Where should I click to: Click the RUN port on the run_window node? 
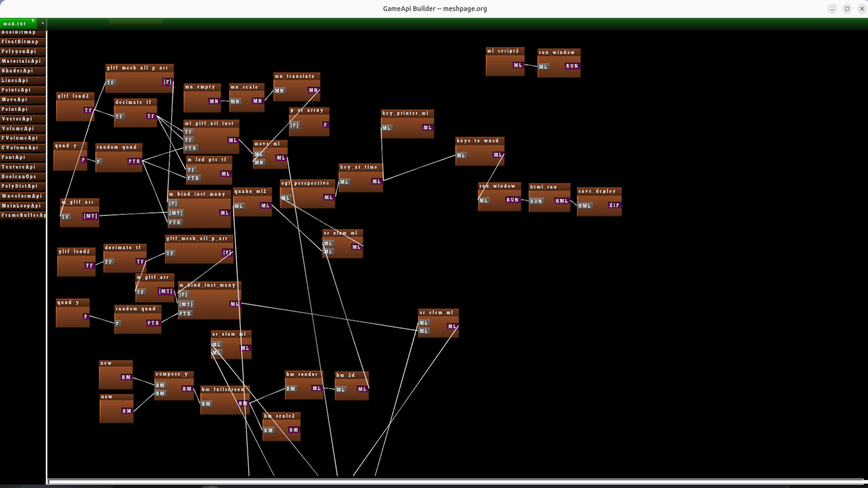click(x=572, y=66)
